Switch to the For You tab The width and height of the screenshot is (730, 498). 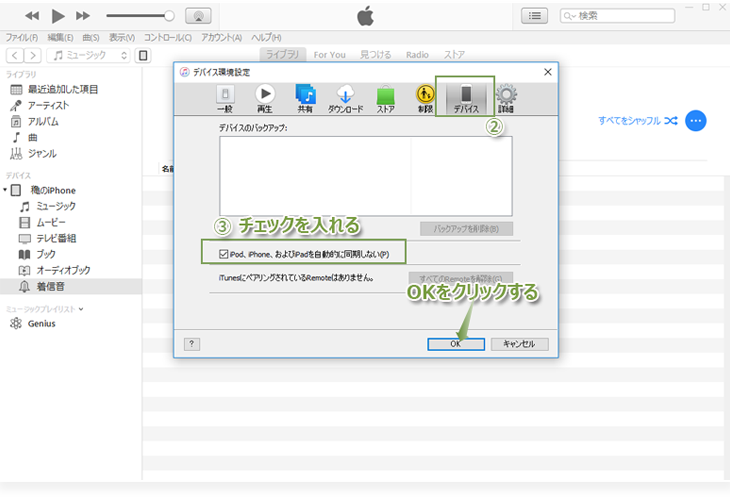point(330,55)
